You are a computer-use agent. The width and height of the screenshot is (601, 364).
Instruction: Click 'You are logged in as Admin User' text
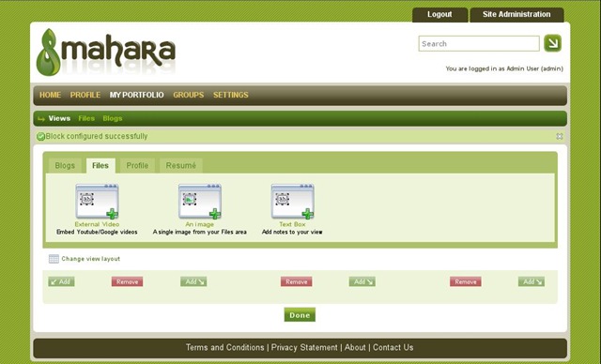click(x=504, y=68)
